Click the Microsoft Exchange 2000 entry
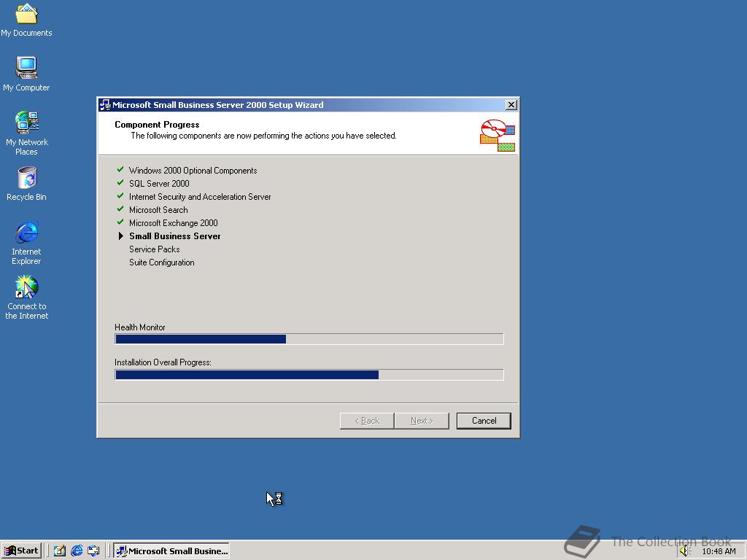 (174, 223)
